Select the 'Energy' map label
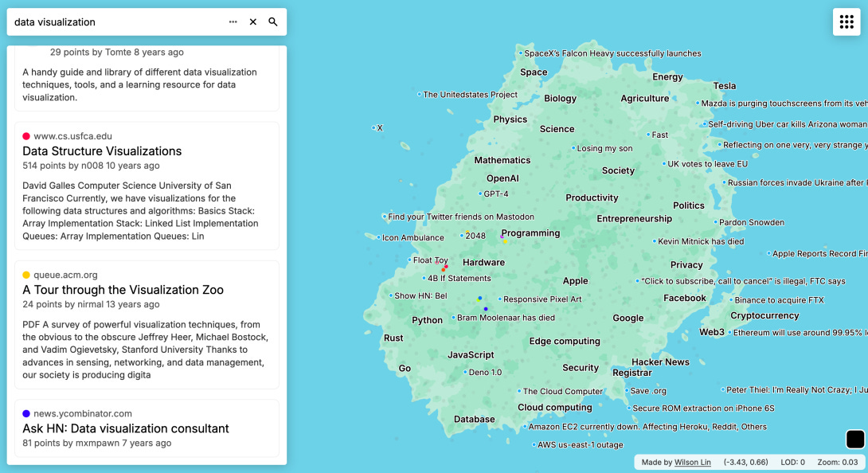The width and height of the screenshot is (868, 473). (667, 77)
